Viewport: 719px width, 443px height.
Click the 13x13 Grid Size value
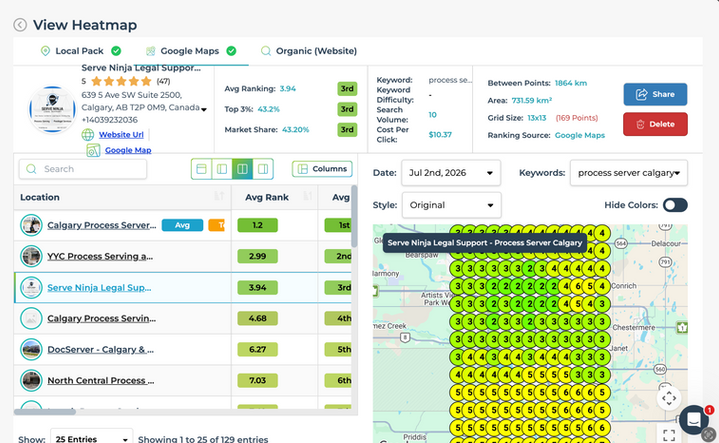(536, 118)
